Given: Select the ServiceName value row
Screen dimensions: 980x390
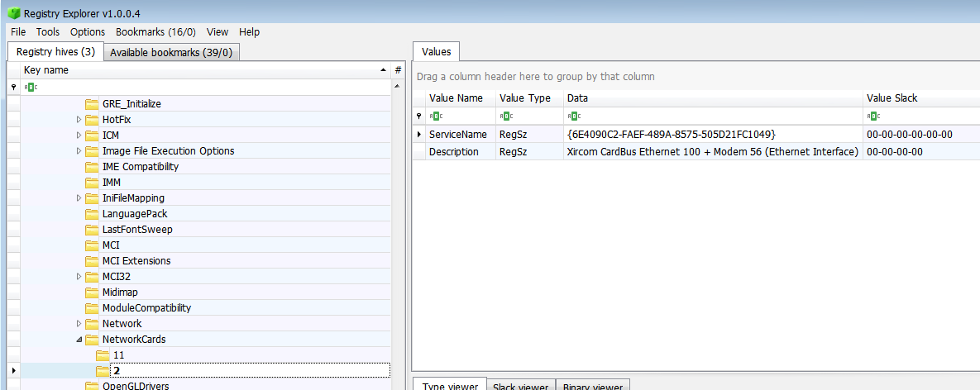Looking at the screenshot, I should coord(696,134).
